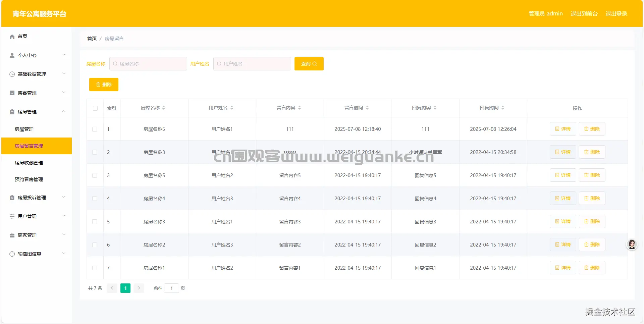Expand the 基础数据管理 submenu arrow
The image size is (644, 324).
click(x=64, y=74)
